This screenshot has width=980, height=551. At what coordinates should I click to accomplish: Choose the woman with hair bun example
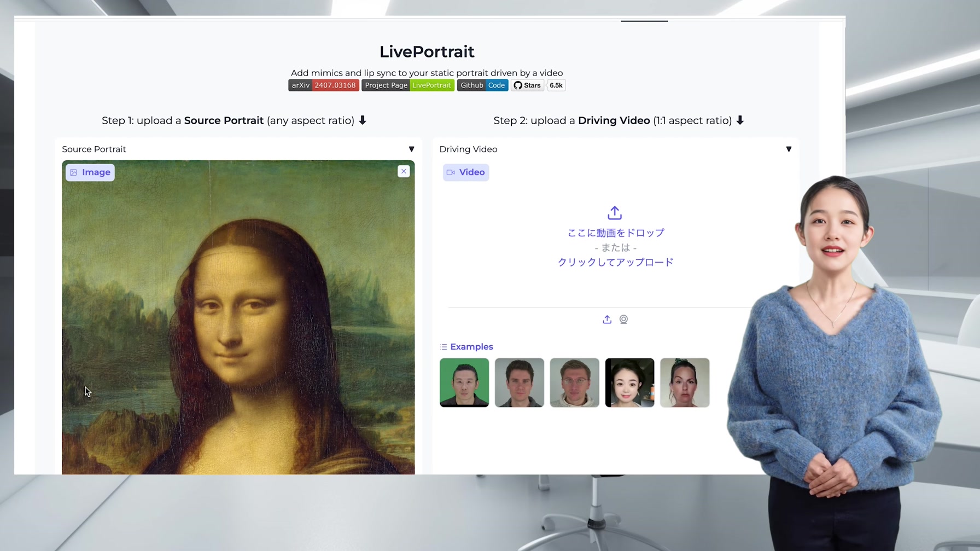coord(685,382)
